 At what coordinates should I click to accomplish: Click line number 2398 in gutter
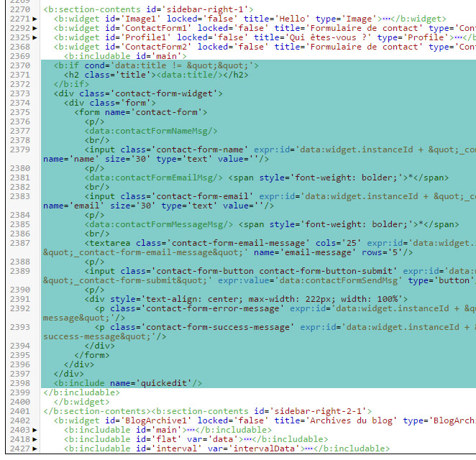coord(20,383)
